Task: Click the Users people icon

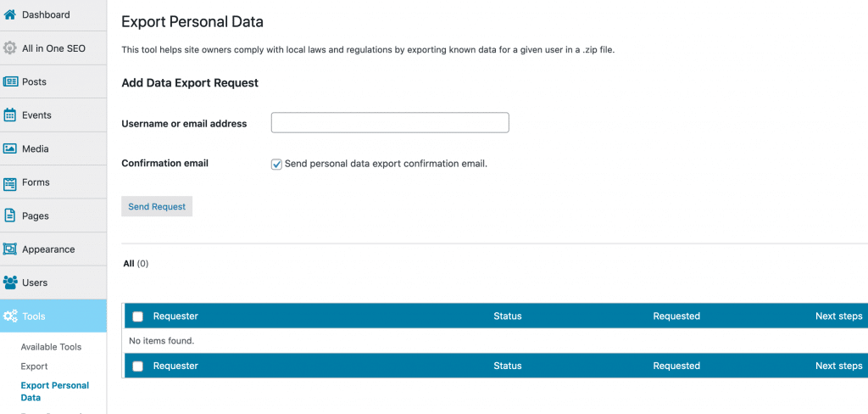Action: (x=10, y=283)
